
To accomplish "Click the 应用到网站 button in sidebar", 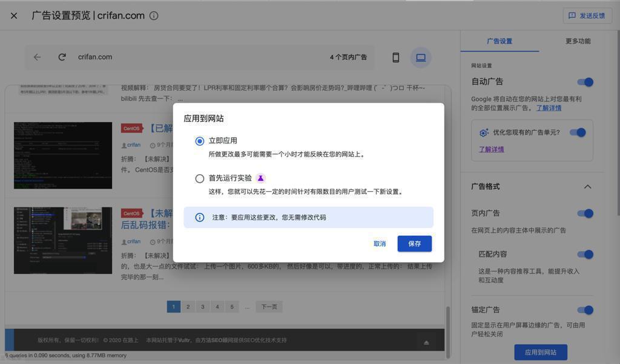I will 541,352.
